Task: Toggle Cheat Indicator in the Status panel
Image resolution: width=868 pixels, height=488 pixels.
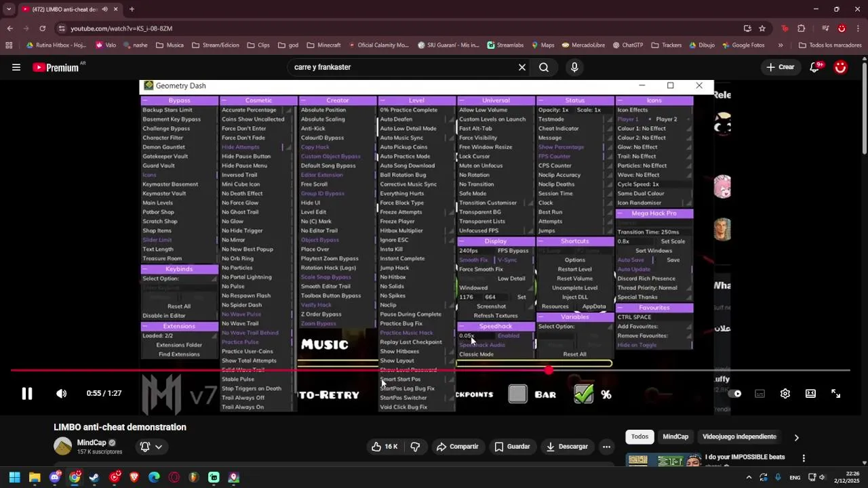Action: [559, 128]
